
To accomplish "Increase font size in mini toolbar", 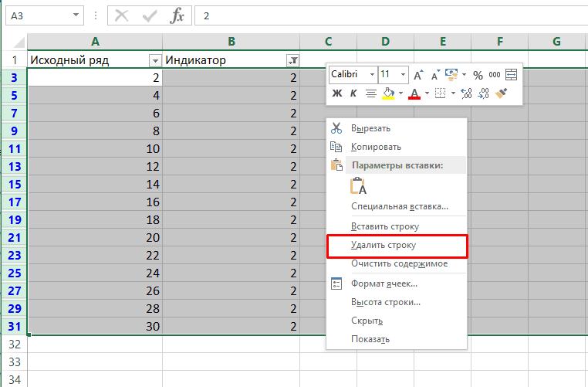I will [418, 75].
